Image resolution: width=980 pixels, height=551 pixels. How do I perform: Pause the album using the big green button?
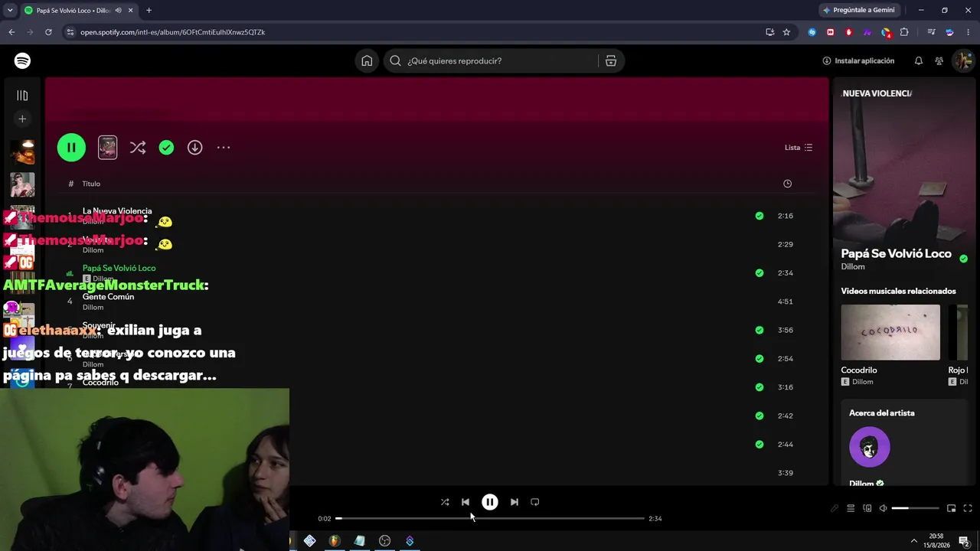click(x=71, y=148)
